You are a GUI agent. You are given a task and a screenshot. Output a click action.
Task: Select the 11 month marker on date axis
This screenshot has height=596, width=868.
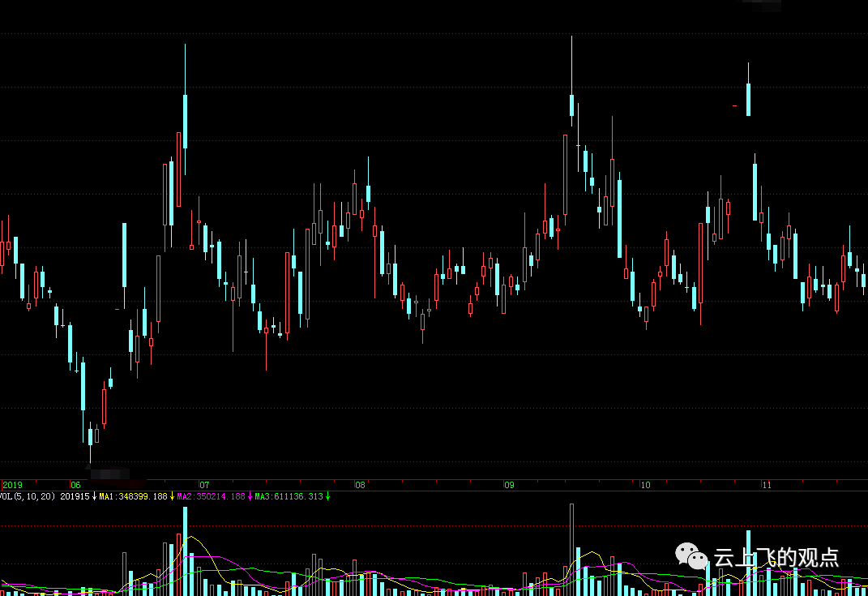767,485
